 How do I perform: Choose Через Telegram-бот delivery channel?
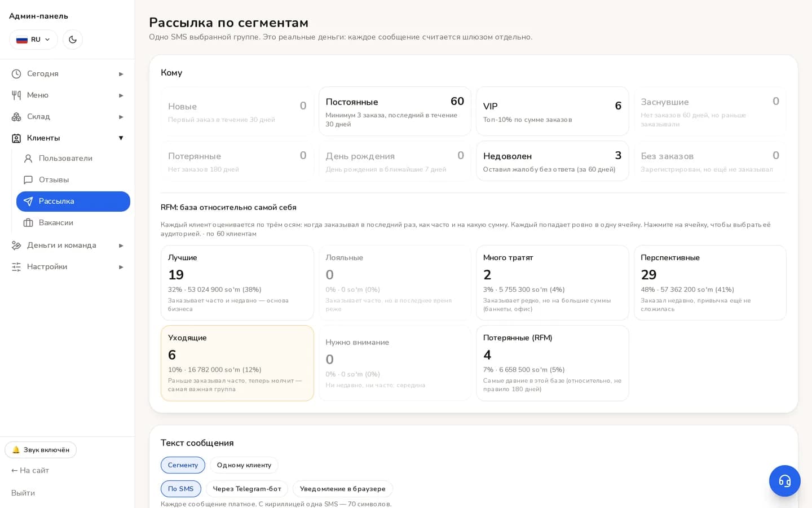point(247,489)
